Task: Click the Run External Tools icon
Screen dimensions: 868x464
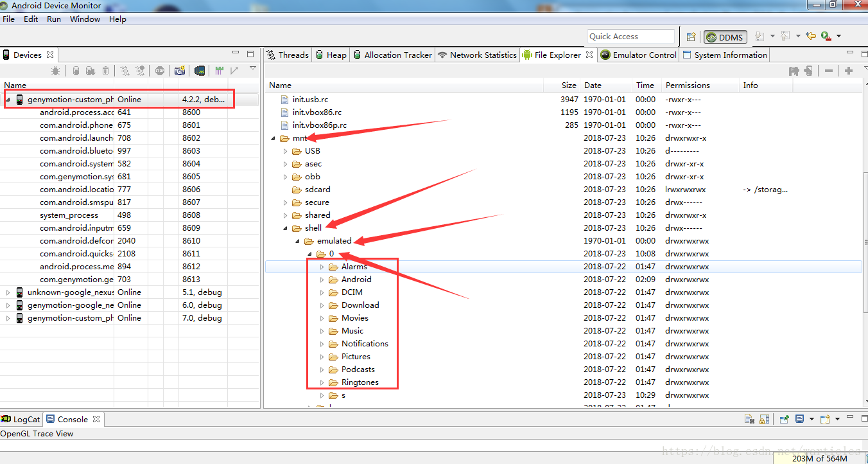Action: (826, 37)
